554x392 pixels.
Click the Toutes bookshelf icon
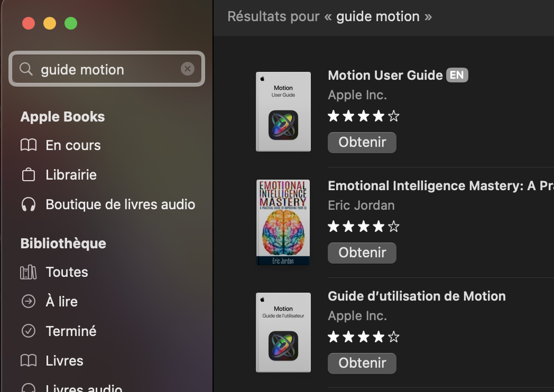click(29, 272)
